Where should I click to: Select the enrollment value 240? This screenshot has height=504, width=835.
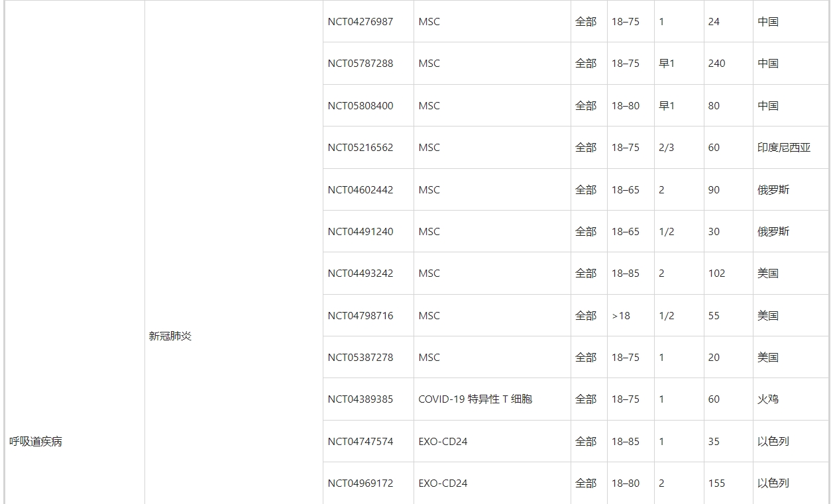pos(716,64)
